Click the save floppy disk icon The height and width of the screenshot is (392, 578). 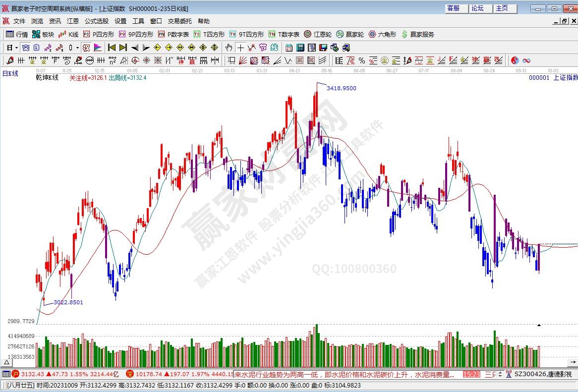point(323,48)
